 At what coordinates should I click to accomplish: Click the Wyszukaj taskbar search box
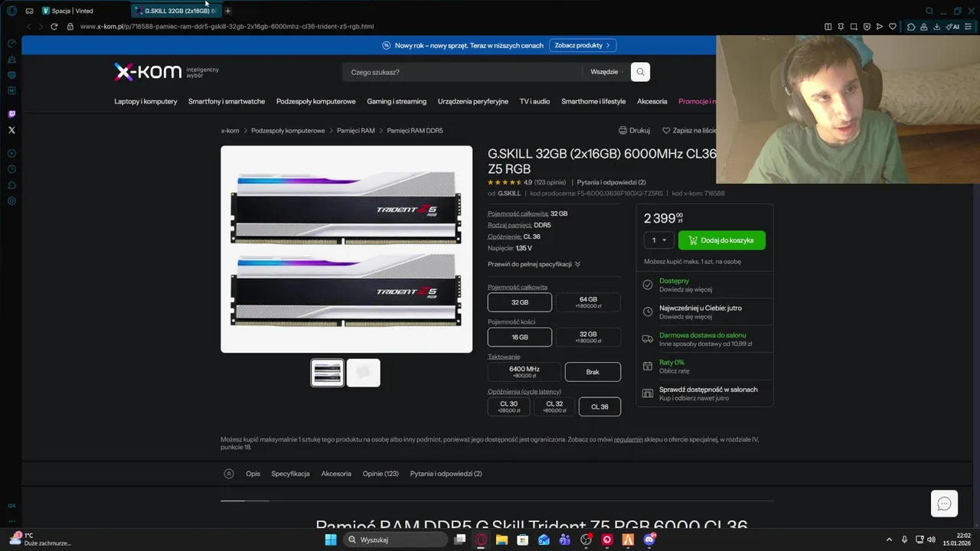tap(394, 540)
